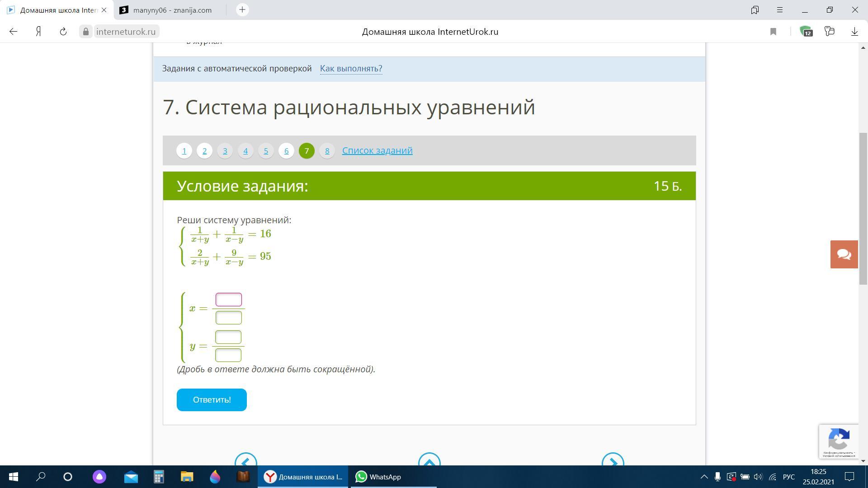Open the Как выполнять? help link
This screenshot has width=868, height=488.
[x=351, y=69]
